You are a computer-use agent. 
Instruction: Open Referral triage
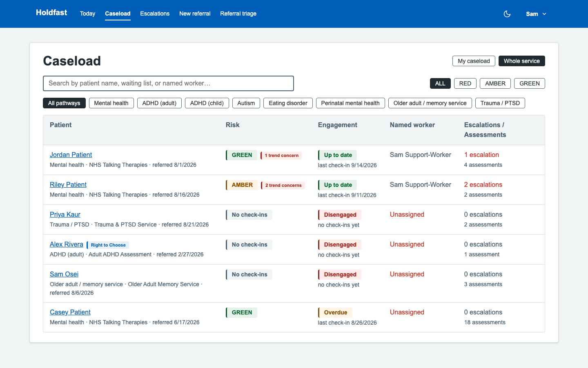pos(238,13)
